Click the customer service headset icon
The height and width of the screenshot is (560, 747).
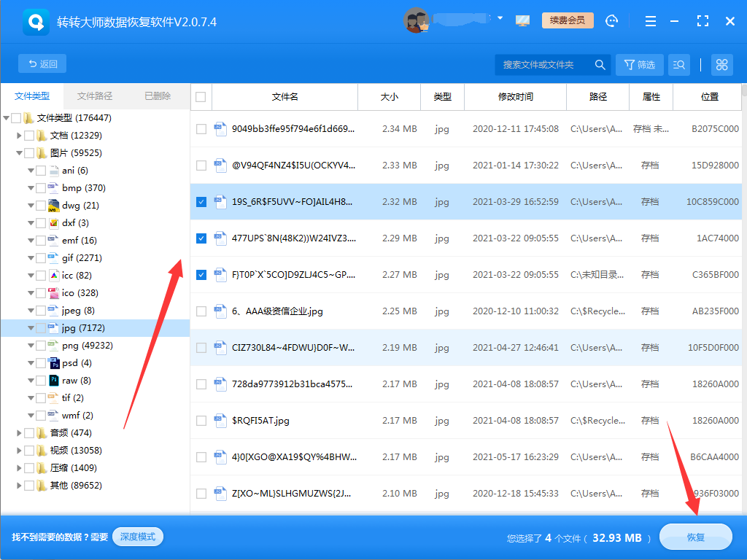point(613,20)
